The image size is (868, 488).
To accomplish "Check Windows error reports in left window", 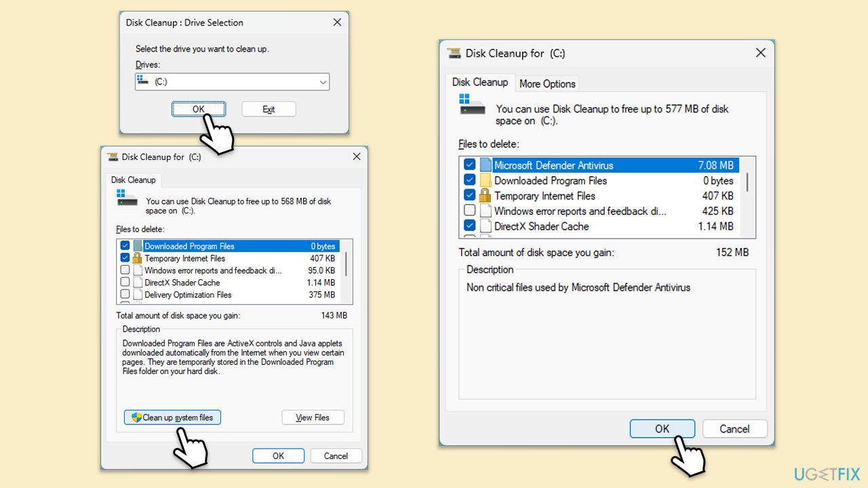I will coord(125,270).
